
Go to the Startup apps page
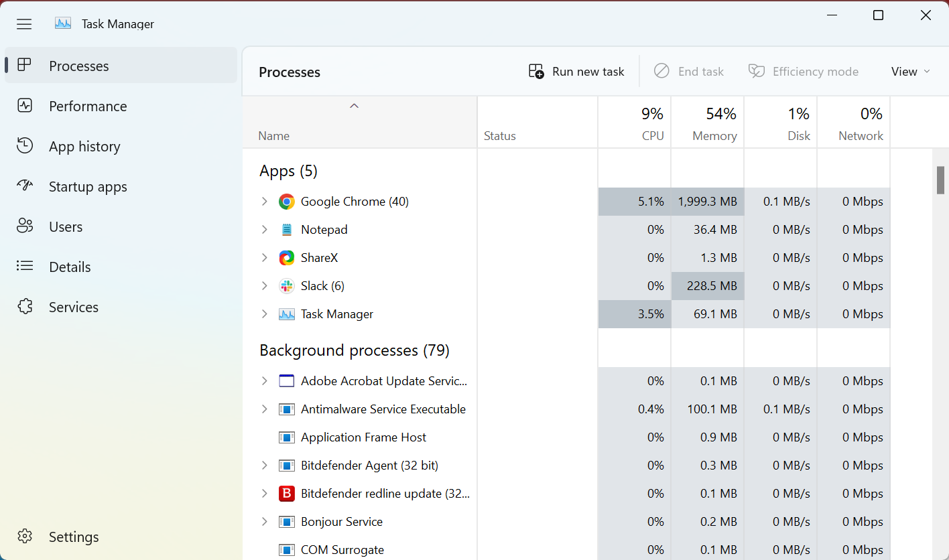(121, 186)
